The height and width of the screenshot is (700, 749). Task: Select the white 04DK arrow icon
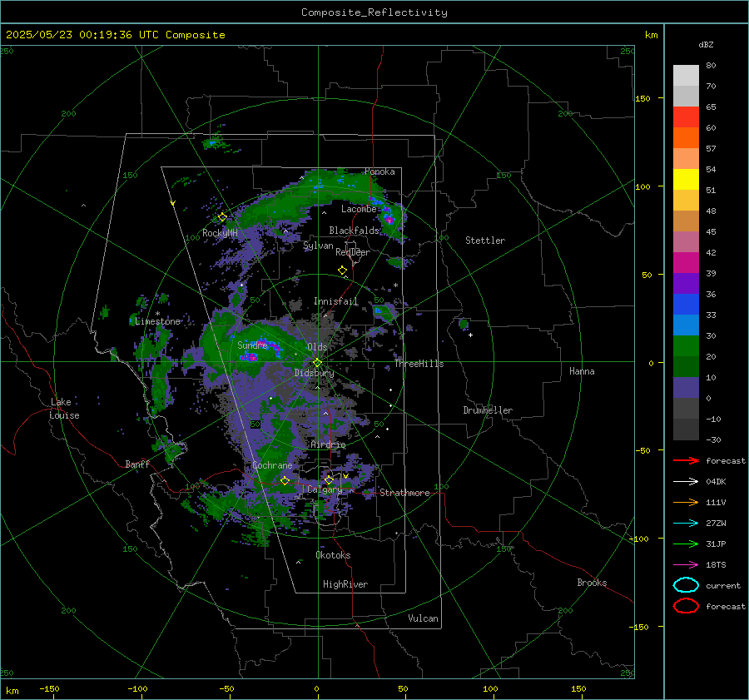click(686, 481)
